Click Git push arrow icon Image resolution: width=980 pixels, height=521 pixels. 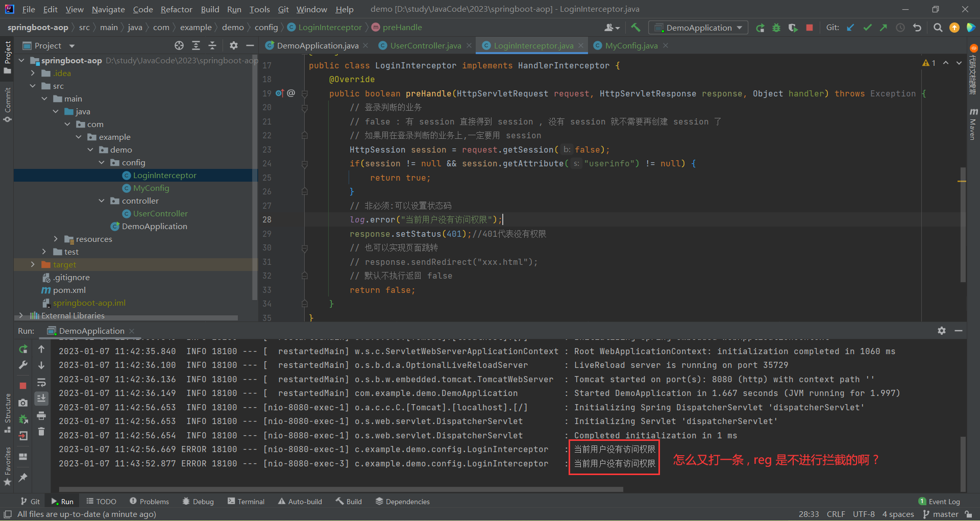884,28
